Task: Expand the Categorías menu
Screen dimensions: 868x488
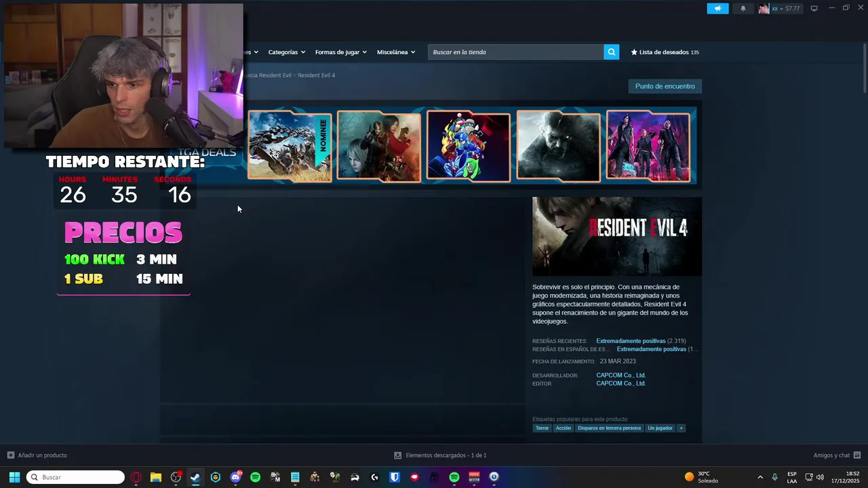Action: coord(286,52)
